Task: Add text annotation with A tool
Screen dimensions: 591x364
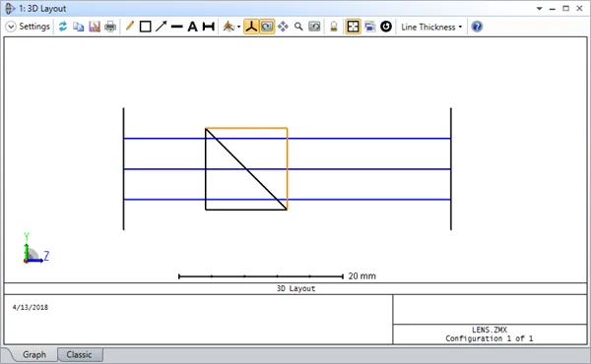Action: point(192,27)
